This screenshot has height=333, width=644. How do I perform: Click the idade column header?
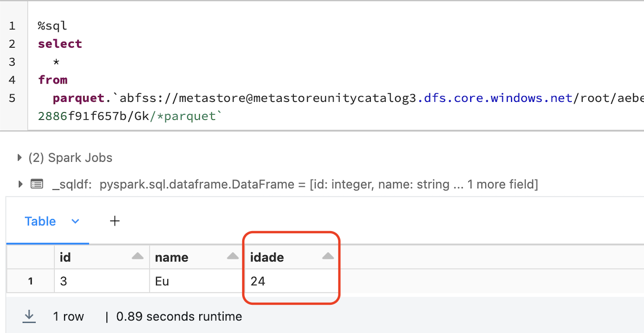(293, 257)
